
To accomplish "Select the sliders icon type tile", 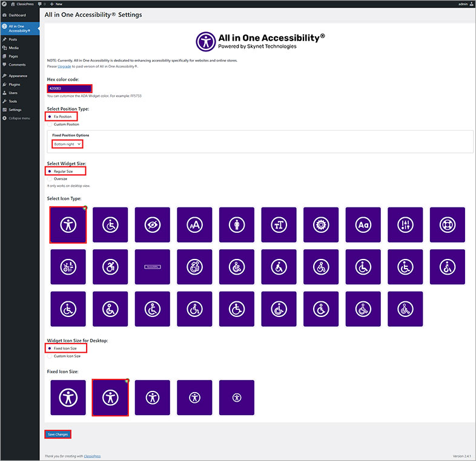I will 405,224.
